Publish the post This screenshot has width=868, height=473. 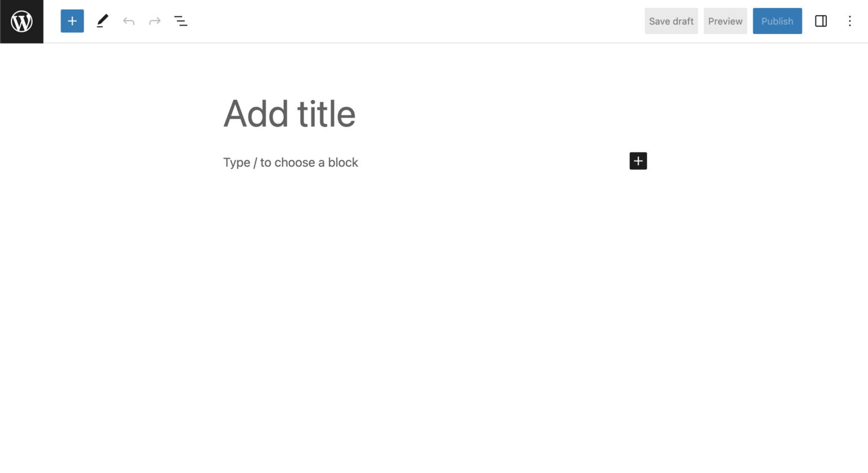point(777,21)
